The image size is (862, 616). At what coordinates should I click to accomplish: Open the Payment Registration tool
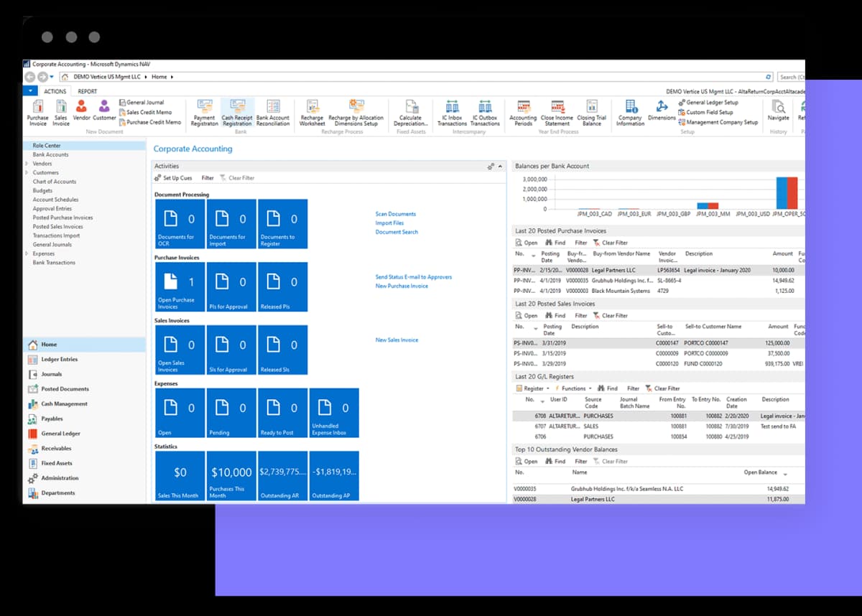204,115
